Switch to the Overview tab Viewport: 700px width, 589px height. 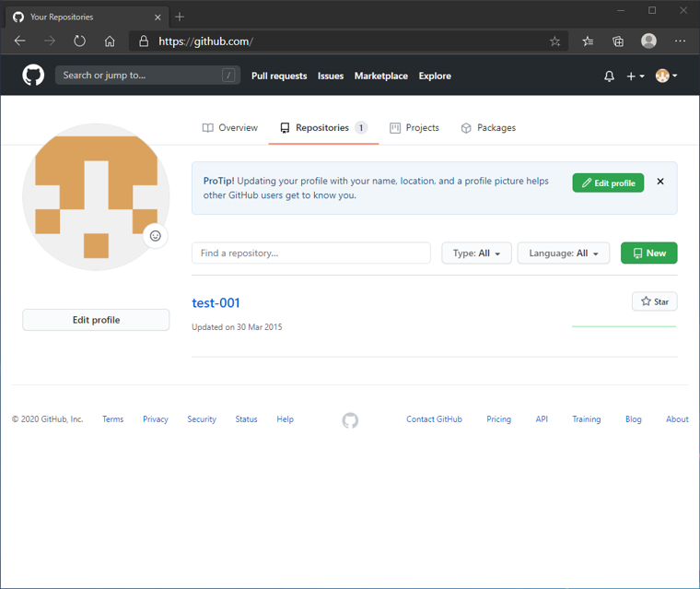coord(230,128)
